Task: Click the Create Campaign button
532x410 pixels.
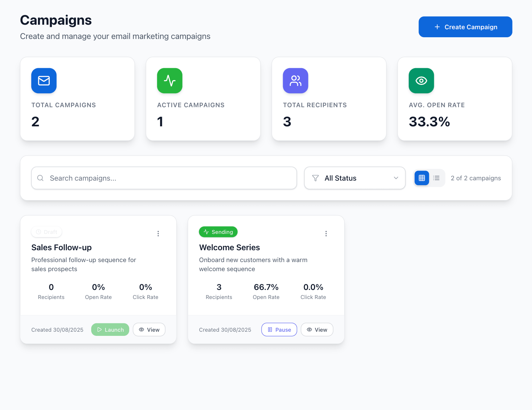Action: tap(465, 27)
